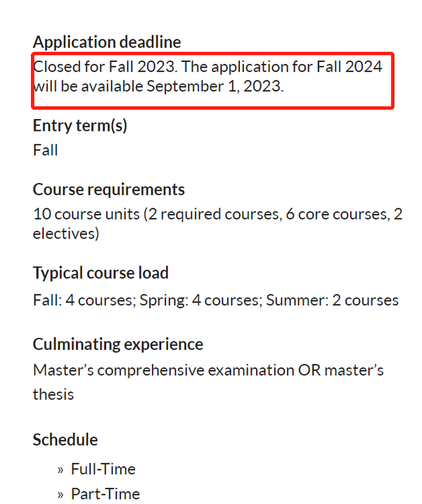Click the Part-Time schedule list item
422x504 pixels.
105,493
